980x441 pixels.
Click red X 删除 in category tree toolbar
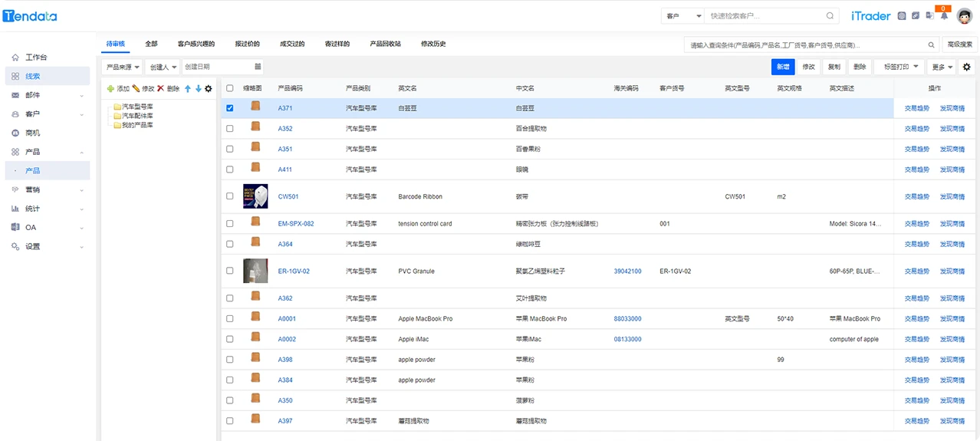point(168,89)
